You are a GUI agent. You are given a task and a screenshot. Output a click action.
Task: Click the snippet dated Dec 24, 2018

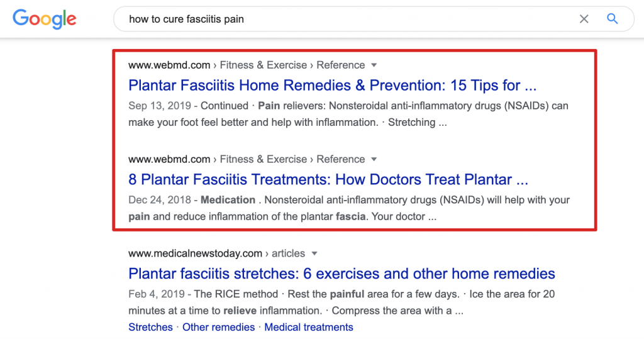click(x=348, y=208)
